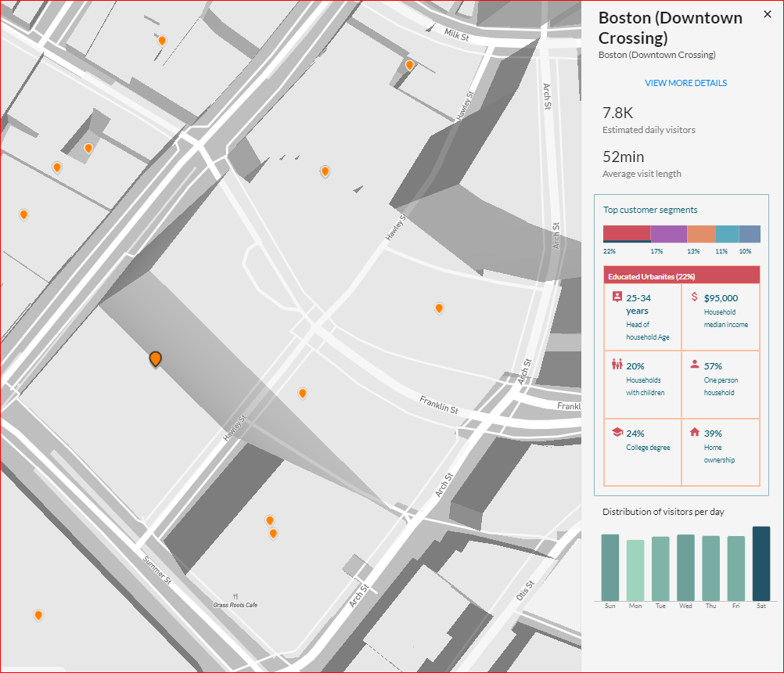The image size is (784, 673).
Task: Click the home ownership house icon
Action: [x=694, y=432]
